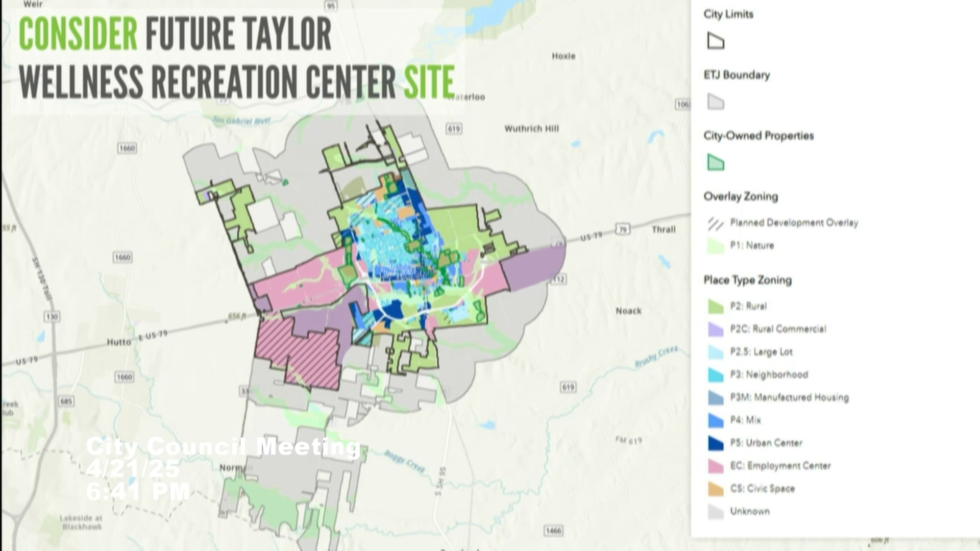Expand the City-Owned Properties legend group
980x551 pixels.
click(x=758, y=136)
